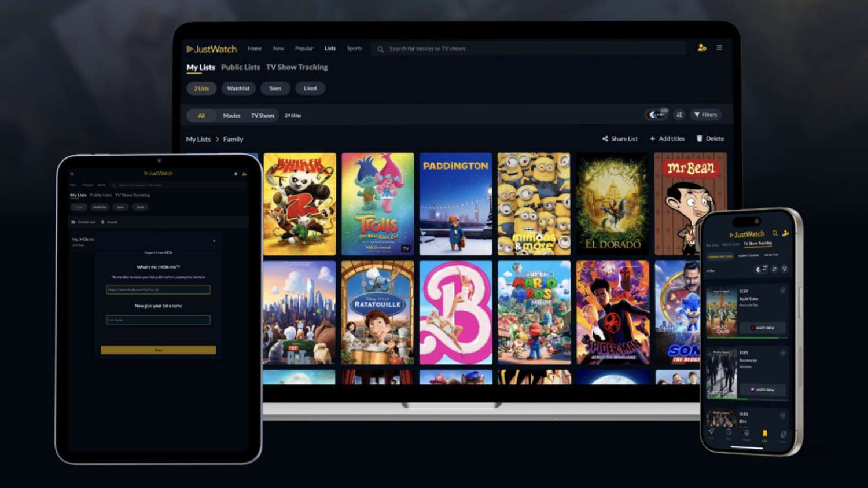Click the Succession progress bar on the phone
The height and width of the screenshot is (488, 868).
click(x=746, y=399)
